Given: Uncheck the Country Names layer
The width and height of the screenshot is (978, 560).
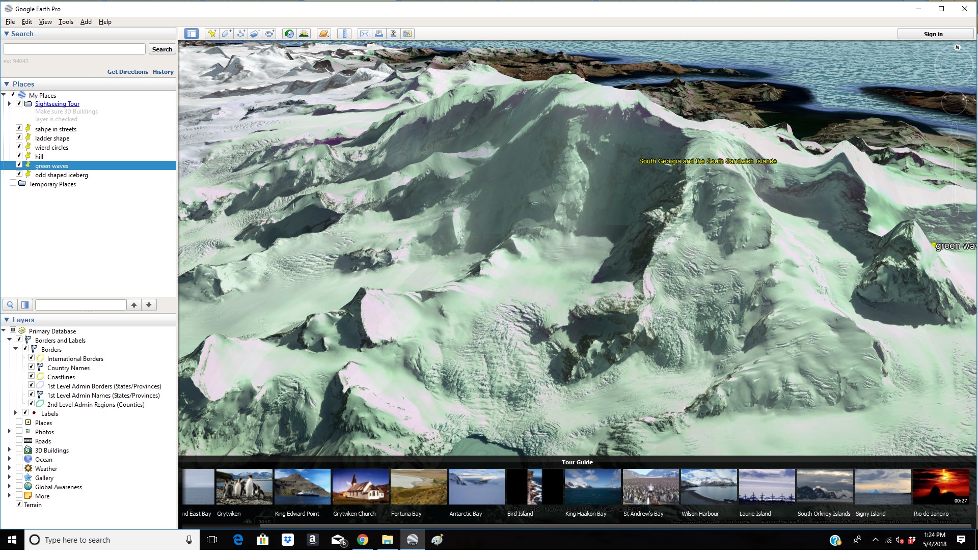Looking at the screenshot, I should [31, 367].
